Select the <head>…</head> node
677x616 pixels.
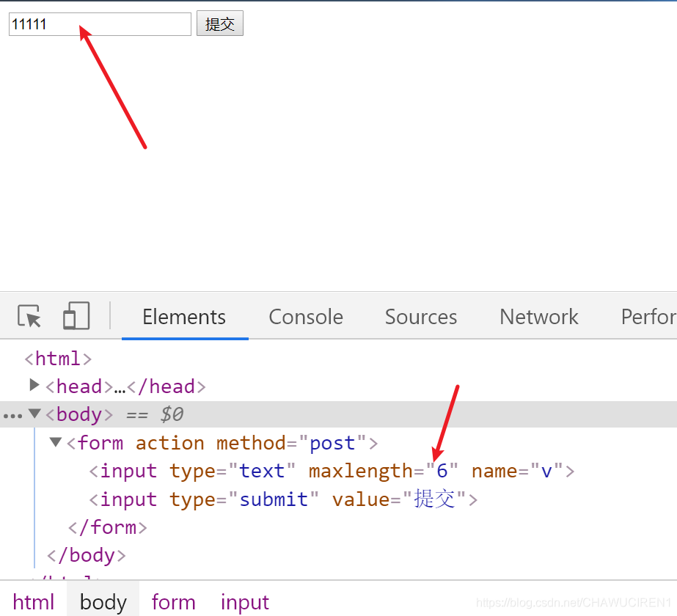tap(125, 386)
